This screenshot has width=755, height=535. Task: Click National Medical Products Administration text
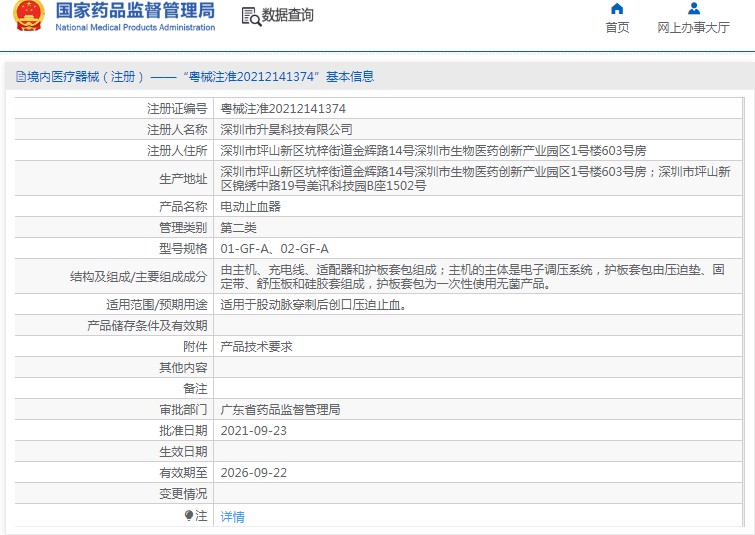pyautogui.click(x=135, y=27)
